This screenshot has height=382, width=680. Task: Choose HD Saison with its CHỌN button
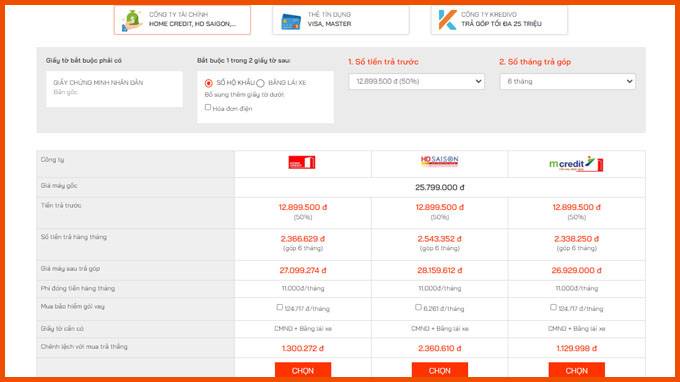click(x=440, y=370)
